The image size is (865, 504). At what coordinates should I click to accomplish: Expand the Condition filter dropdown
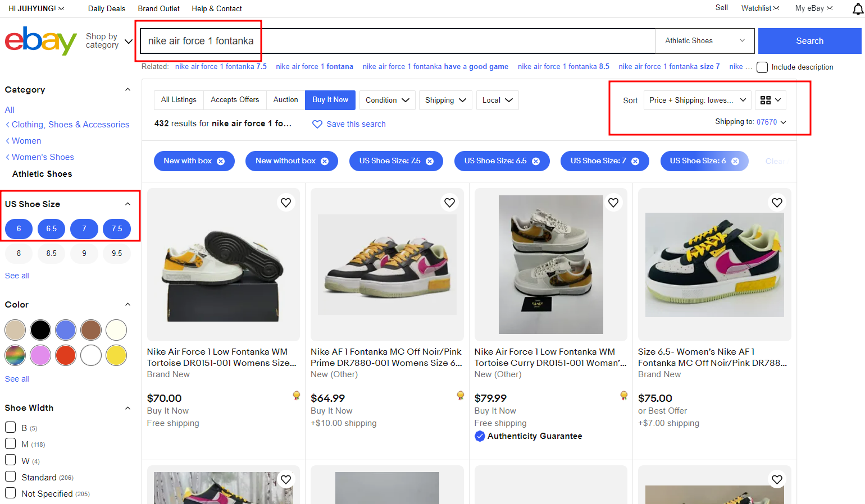388,100
